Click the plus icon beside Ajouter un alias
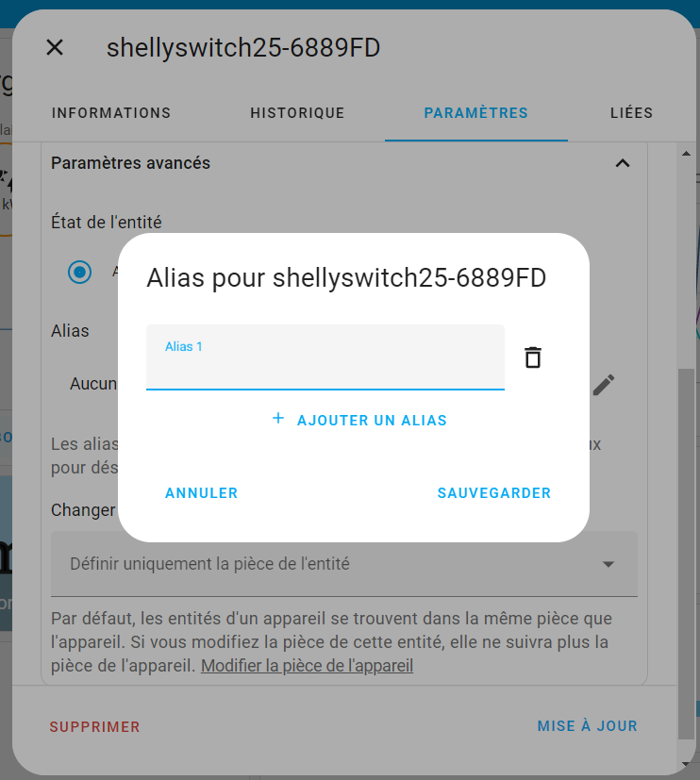 coord(278,419)
